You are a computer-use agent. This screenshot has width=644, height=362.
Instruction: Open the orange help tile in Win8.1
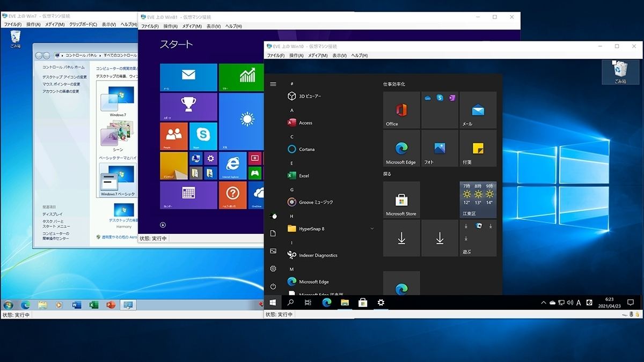pyautogui.click(x=233, y=195)
